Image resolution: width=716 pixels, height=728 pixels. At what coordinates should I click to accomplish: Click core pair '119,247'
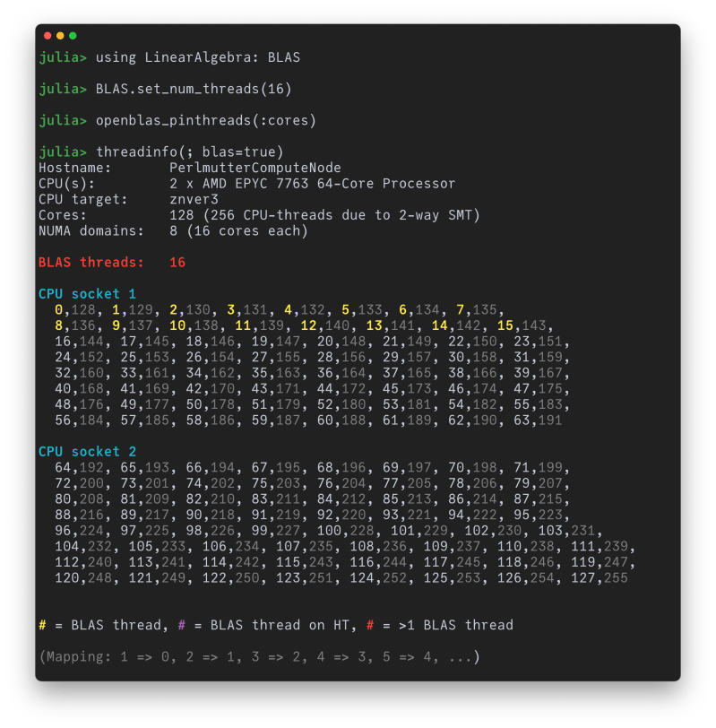(x=600, y=562)
